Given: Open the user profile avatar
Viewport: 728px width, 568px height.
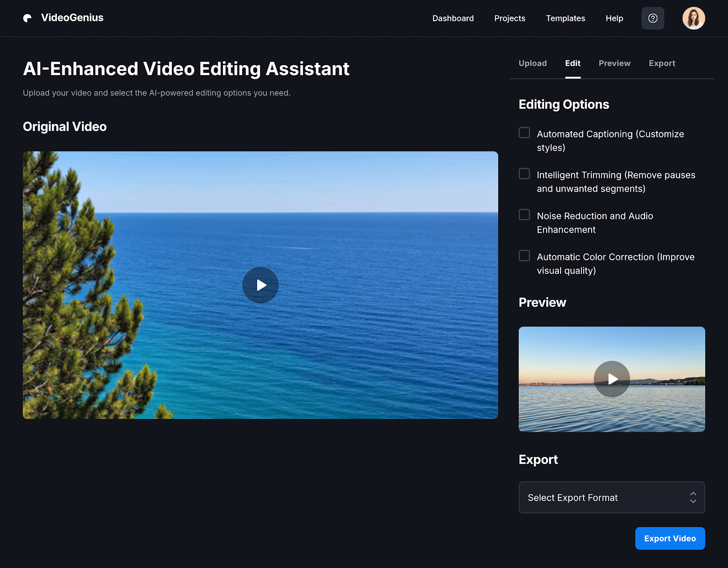Looking at the screenshot, I should coord(693,18).
